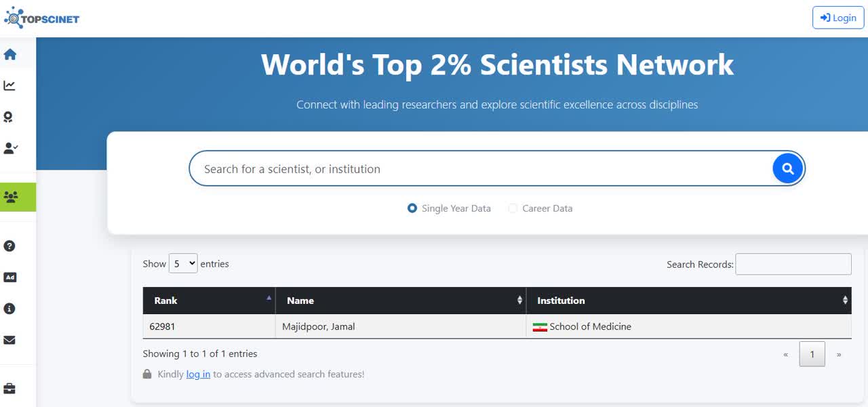Image resolution: width=868 pixels, height=407 pixels.
Task: Click the home icon in sidebar
Action: (10, 54)
